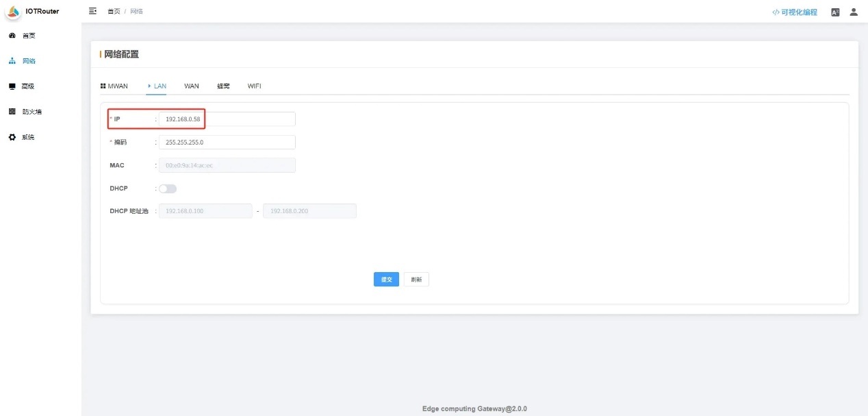The image size is (868, 416).
Task: Enable the DHCP switch
Action: (x=168, y=188)
